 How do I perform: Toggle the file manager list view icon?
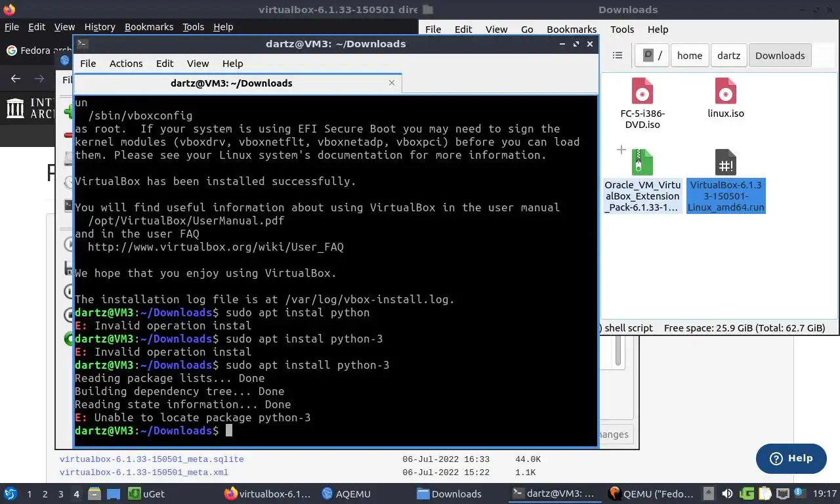(x=617, y=55)
